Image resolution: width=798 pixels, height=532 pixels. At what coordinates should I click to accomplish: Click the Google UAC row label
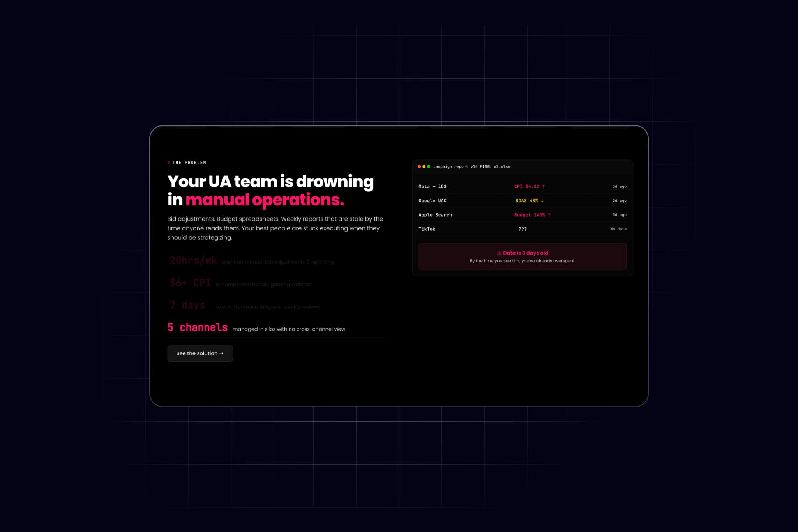(433, 201)
